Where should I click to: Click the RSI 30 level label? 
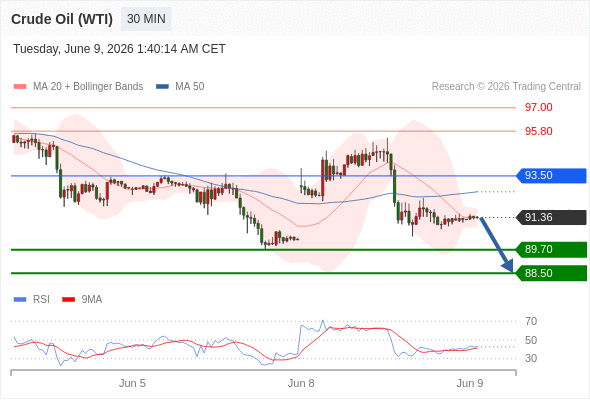[531, 358]
